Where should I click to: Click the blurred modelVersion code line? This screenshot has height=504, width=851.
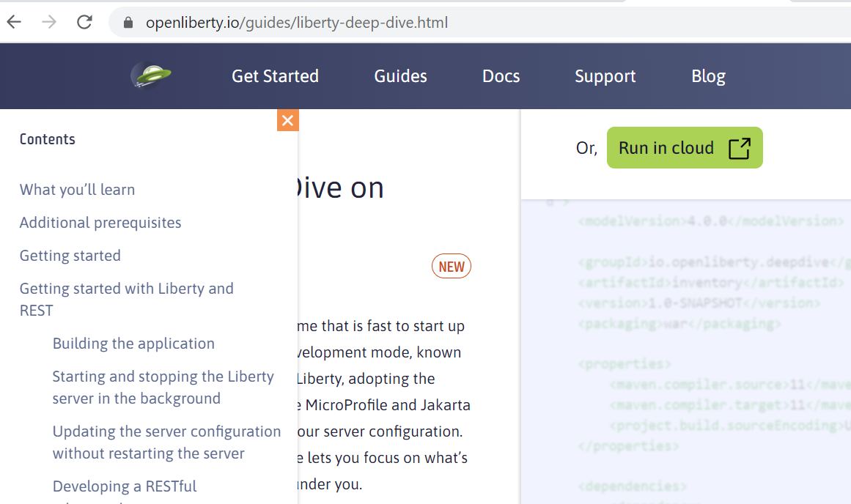pyautogui.click(x=711, y=220)
